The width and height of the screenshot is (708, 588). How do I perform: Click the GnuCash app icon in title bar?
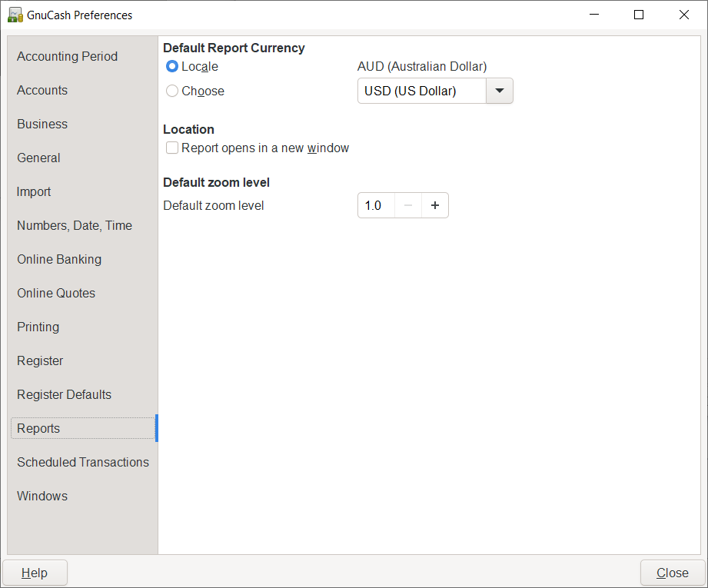pos(15,15)
